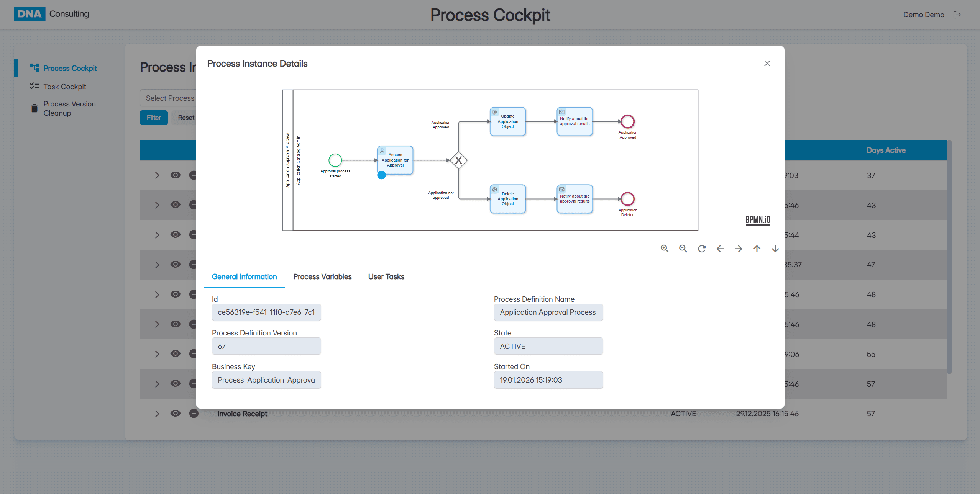Zoom in on the BPMN diagram
This screenshot has height=494, width=980.
pos(665,249)
